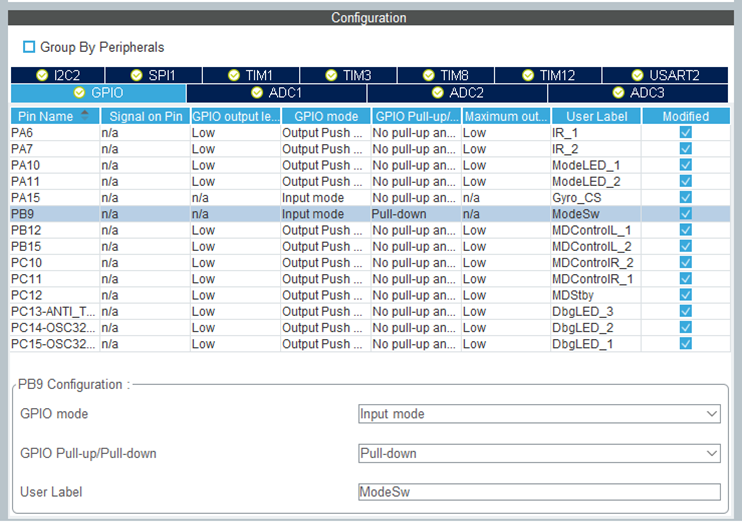Open the GPIO mode dropdown
Image resolution: width=742 pixels, height=526 pixels.
tap(539, 414)
